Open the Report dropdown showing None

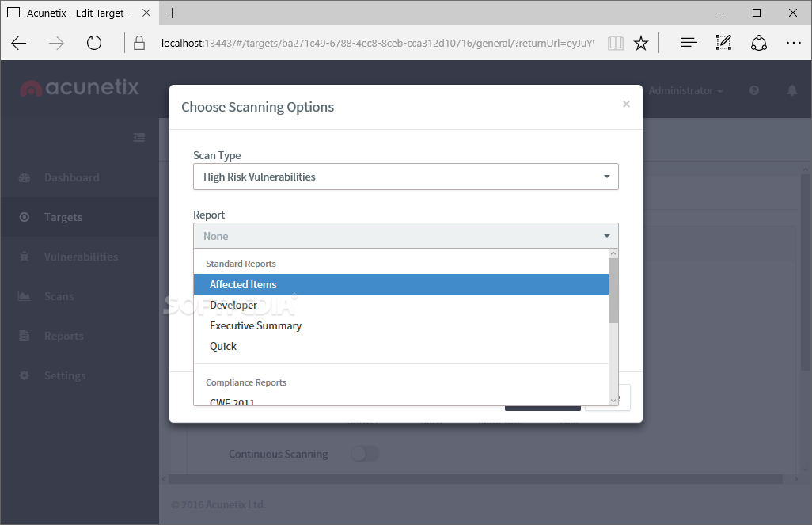(405, 236)
